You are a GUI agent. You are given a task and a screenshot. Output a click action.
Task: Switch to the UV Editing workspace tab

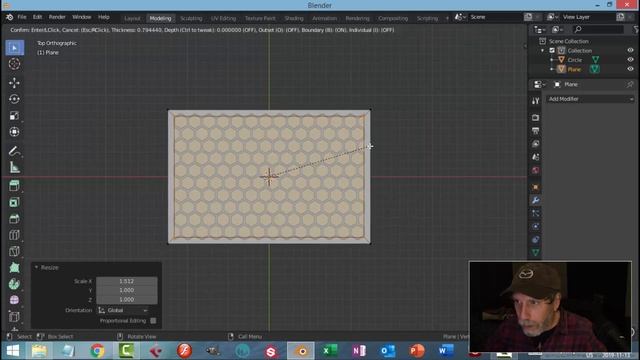point(223,18)
